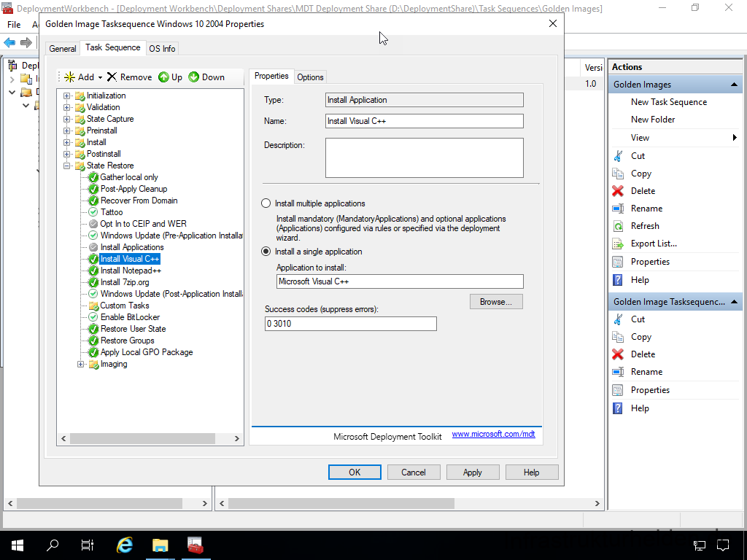Apply the task sequence changes

(472, 472)
